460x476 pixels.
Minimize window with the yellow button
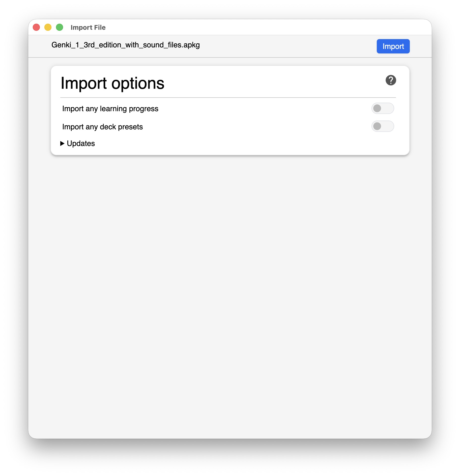(48, 27)
